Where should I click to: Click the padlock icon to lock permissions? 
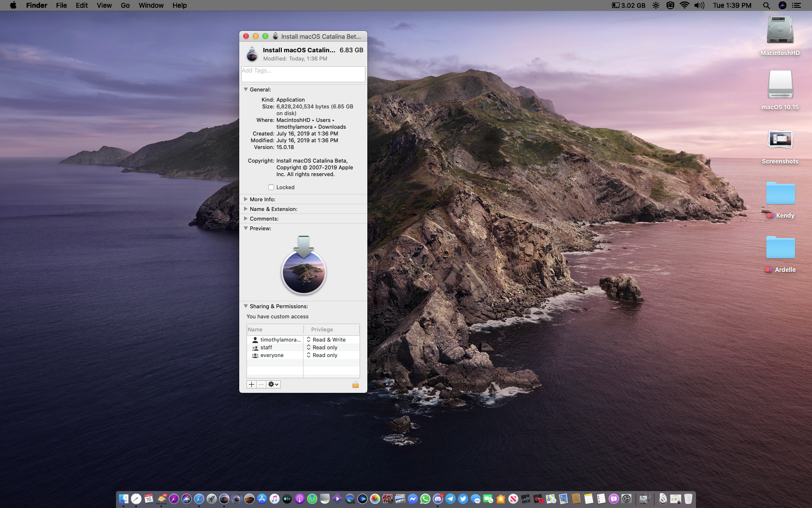tap(355, 385)
